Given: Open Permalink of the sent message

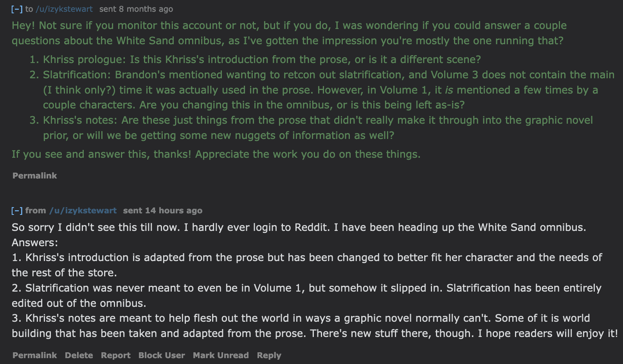Looking at the screenshot, I should pos(35,176).
